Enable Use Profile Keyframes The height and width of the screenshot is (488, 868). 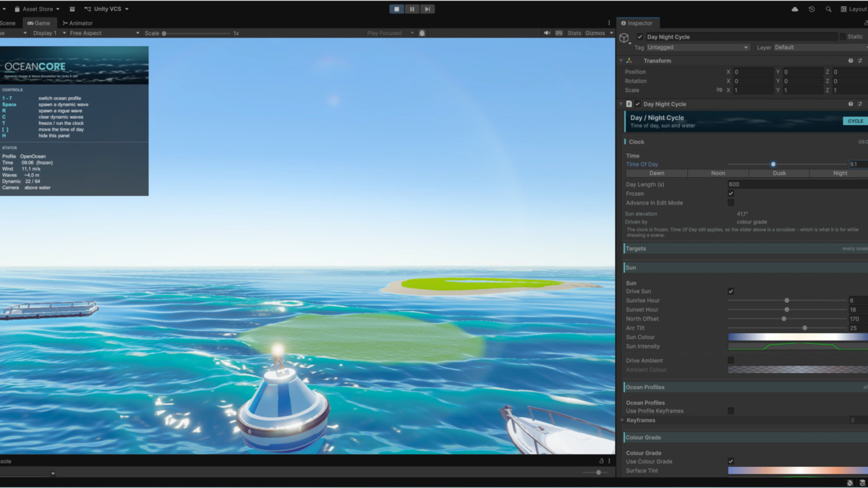point(731,411)
